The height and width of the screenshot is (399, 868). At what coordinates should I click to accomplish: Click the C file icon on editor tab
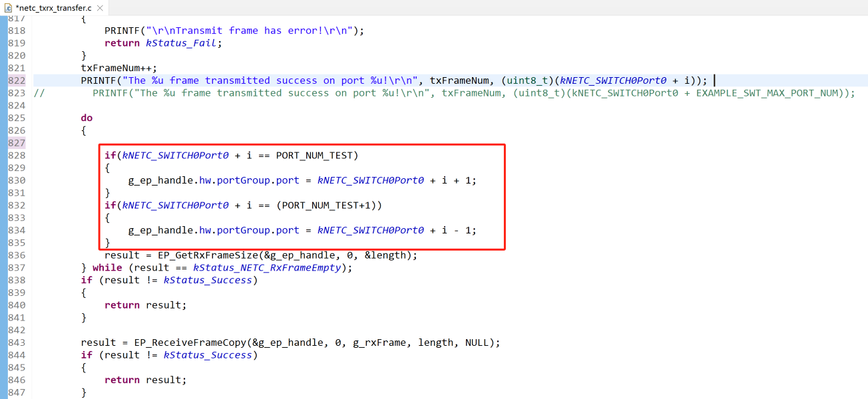(8, 7)
